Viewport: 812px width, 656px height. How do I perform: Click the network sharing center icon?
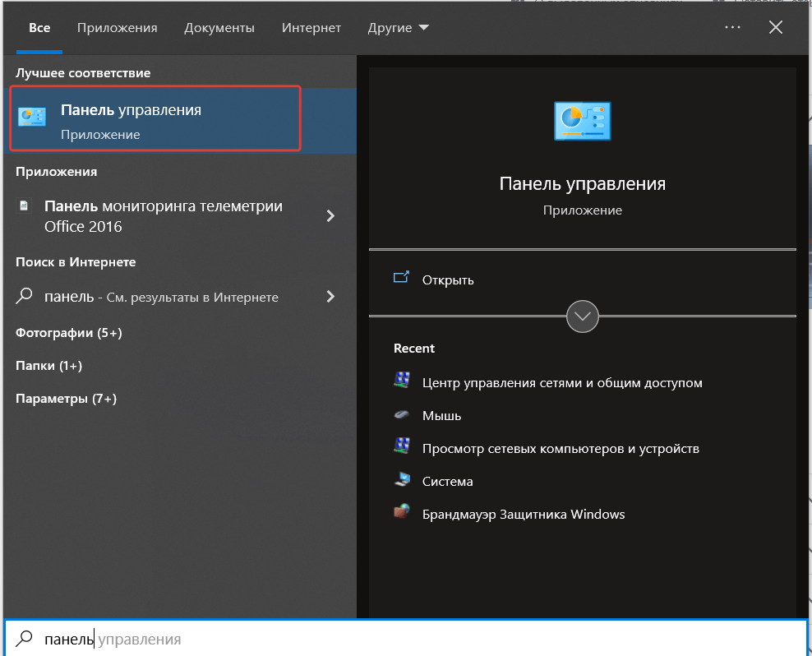(402, 382)
